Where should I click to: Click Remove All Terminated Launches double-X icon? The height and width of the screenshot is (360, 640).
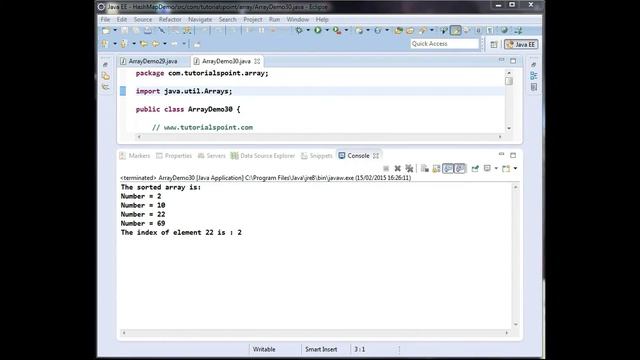[409, 168]
